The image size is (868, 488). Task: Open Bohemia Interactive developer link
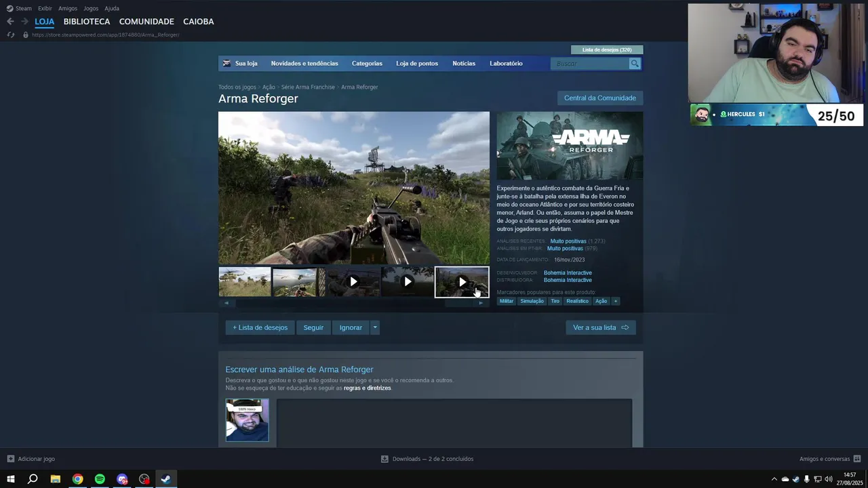click(x=568, y=273)
